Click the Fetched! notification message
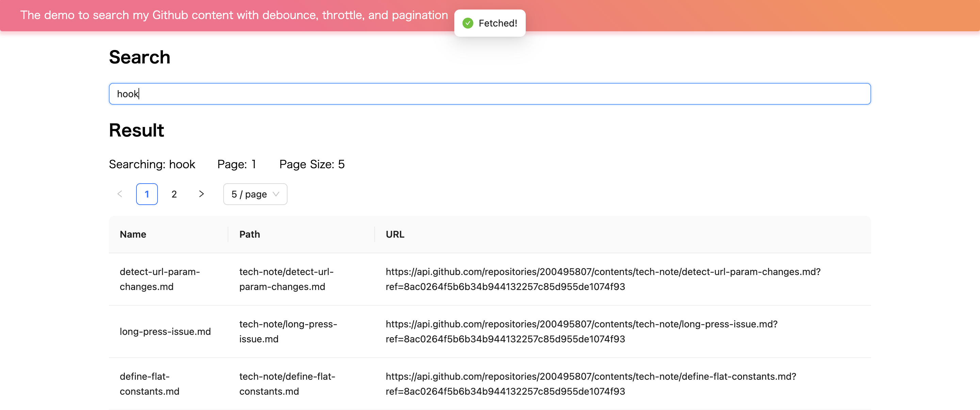Viewport: 980px width, 410px height. 497,23
